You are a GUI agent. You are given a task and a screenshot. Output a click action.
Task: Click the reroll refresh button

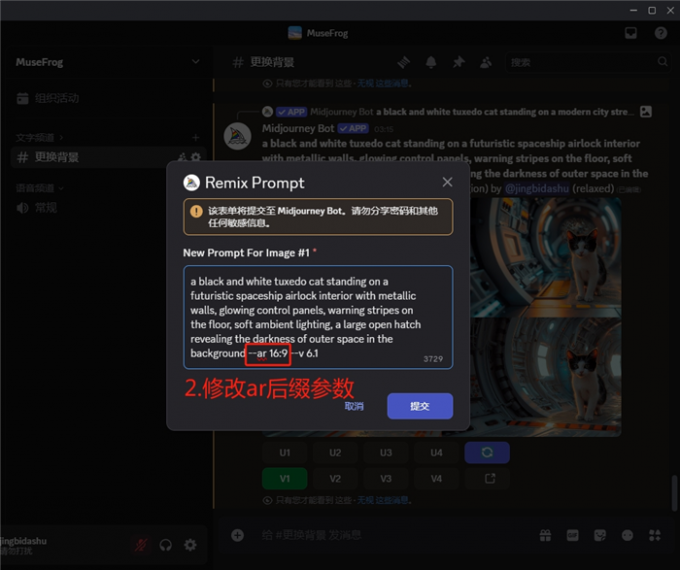487,452
